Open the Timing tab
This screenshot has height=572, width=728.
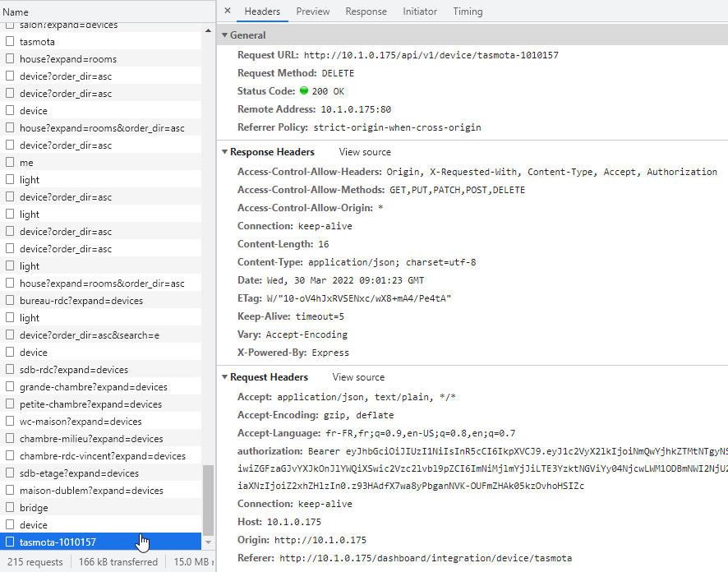tap(468, 12)
